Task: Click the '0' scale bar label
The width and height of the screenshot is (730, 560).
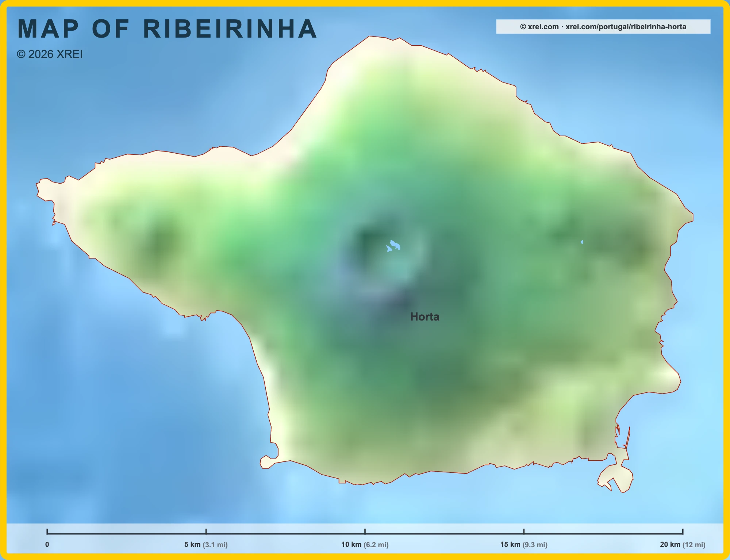Action: coord(47,544)
